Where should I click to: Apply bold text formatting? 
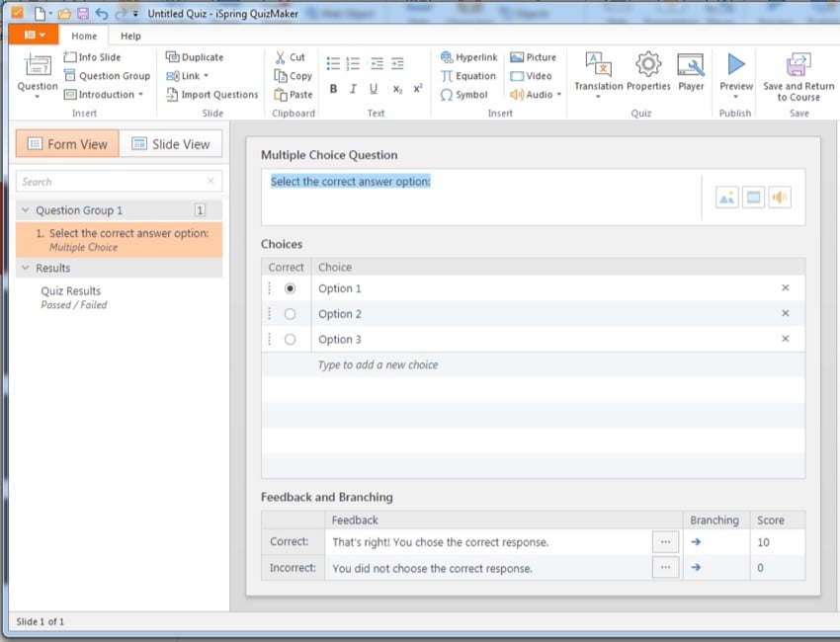click(x=333, y=89)
